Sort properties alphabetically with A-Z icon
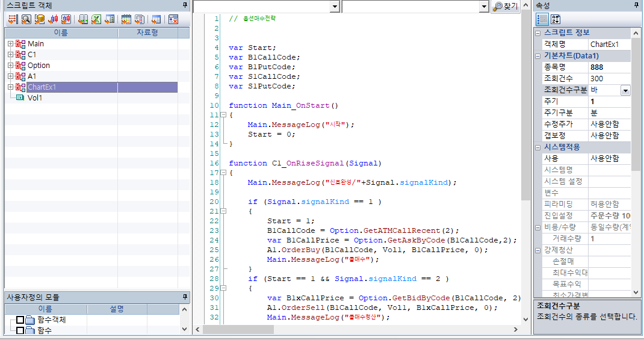 [x=556, y=19]
